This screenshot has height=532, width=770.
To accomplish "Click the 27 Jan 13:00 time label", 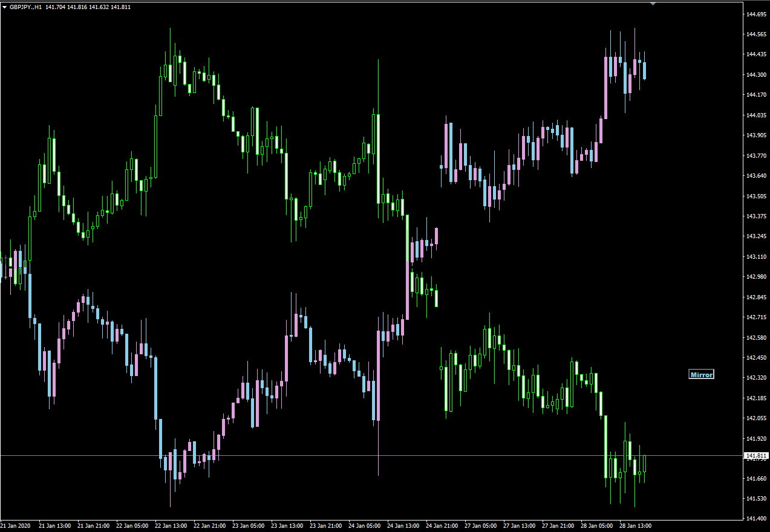I will tap(519, 526).
